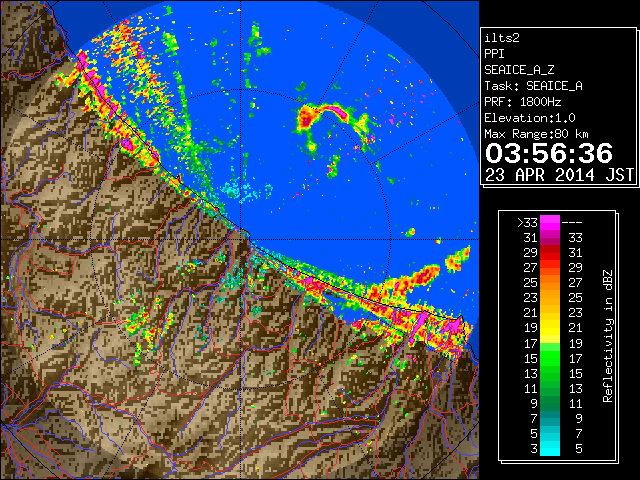Pick the orange swatch beside '25' label
This screenshot has width=640, height=480.
(550, 283)
